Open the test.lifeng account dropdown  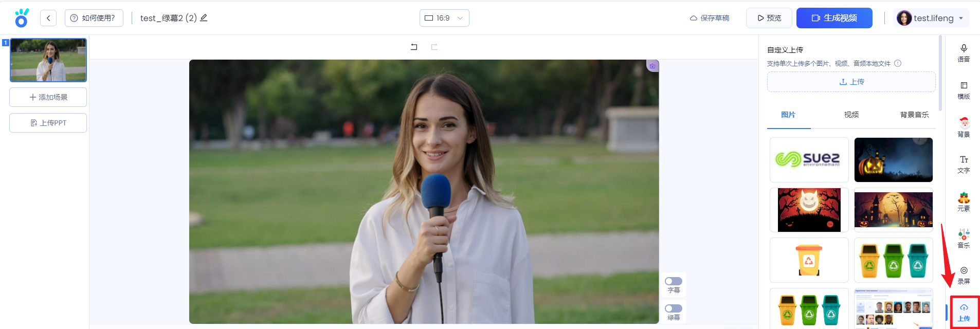(931, 18)
